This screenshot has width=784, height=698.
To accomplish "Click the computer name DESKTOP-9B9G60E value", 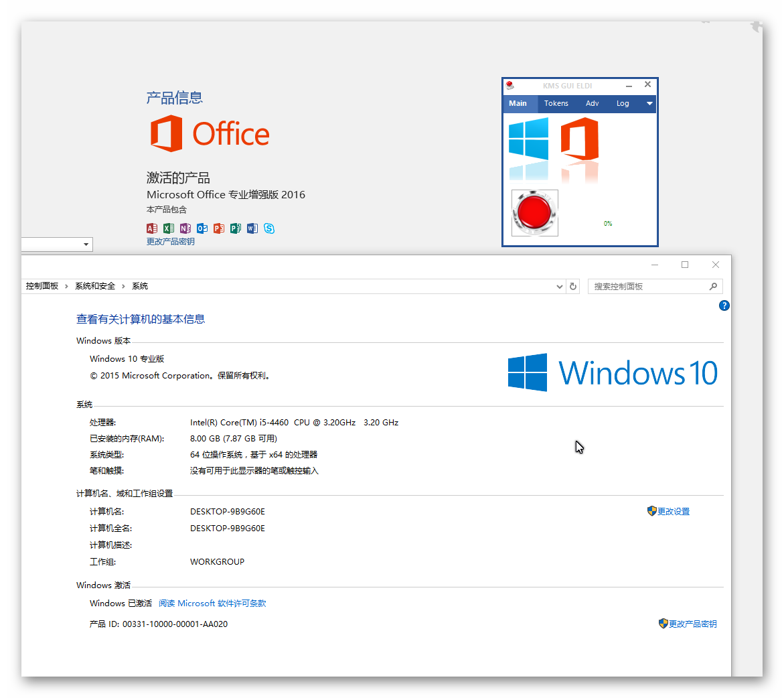I will 228,511.
